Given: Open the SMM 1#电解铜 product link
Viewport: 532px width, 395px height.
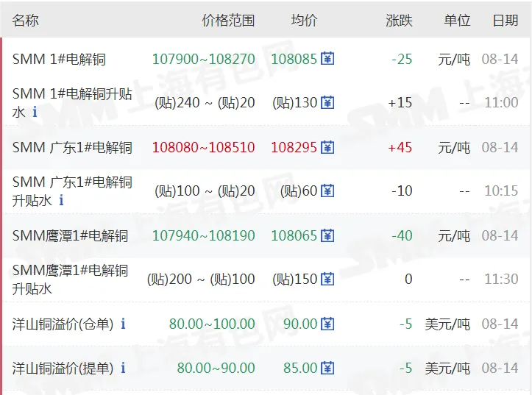Looking at the screenshot, I should tap(59, 59).
